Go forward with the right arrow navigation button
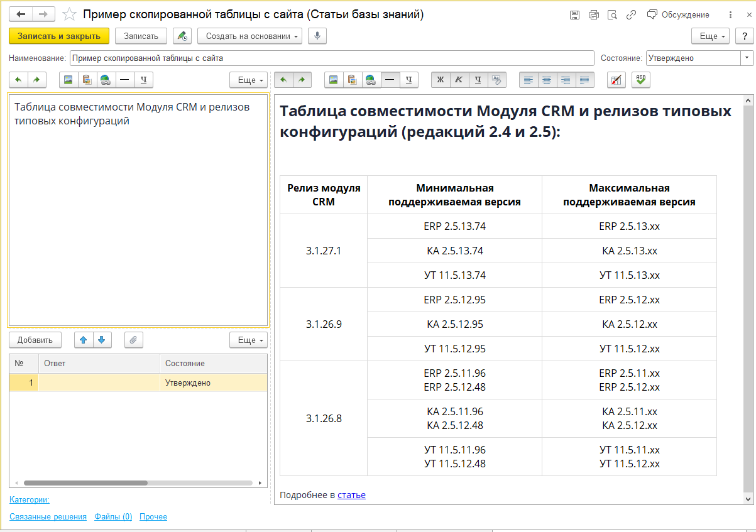This screenshot has width=756, height=532. tap(43, 14)
